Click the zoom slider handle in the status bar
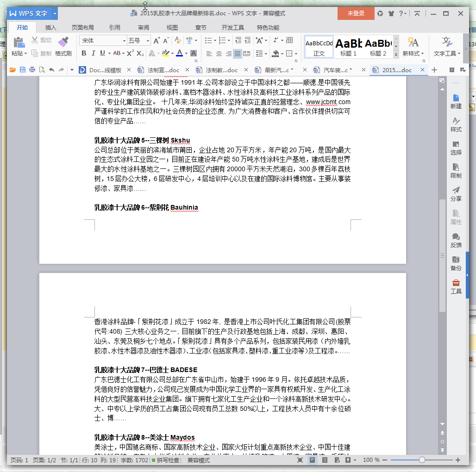The image size is (476, 472). tap(422, 460)
